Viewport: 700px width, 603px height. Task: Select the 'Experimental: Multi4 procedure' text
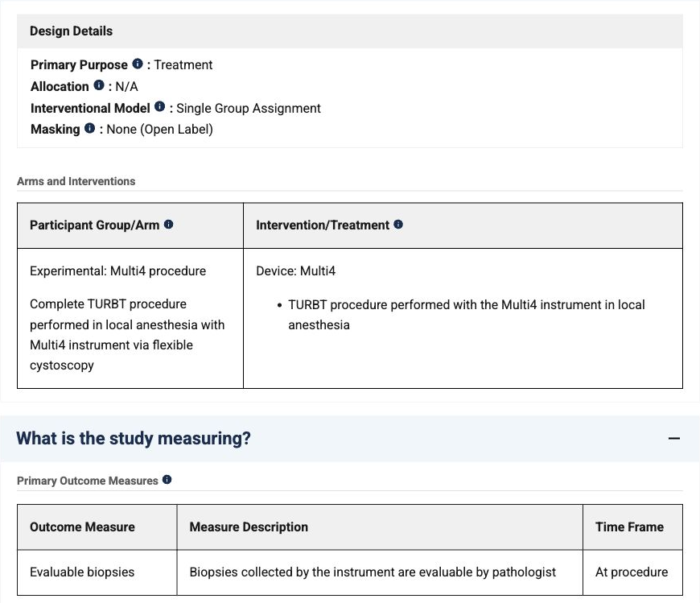[x=117, y=271]
